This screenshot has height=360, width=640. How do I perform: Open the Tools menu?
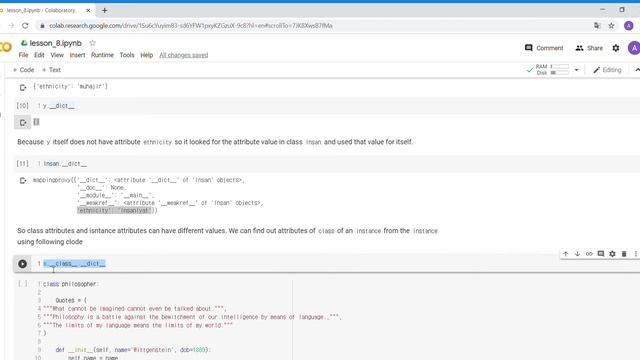pos(127,55)
